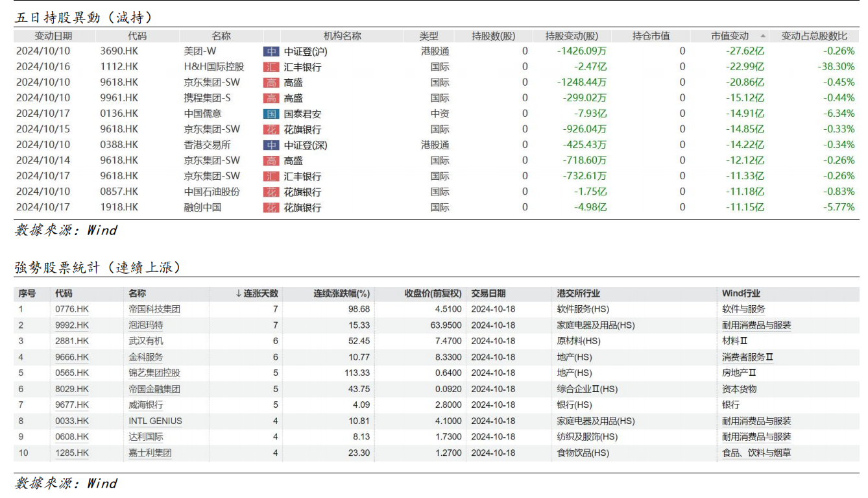The image size is (868, 498).
Task: Click the Wind行业 column header
Action: tap(741, 293)
